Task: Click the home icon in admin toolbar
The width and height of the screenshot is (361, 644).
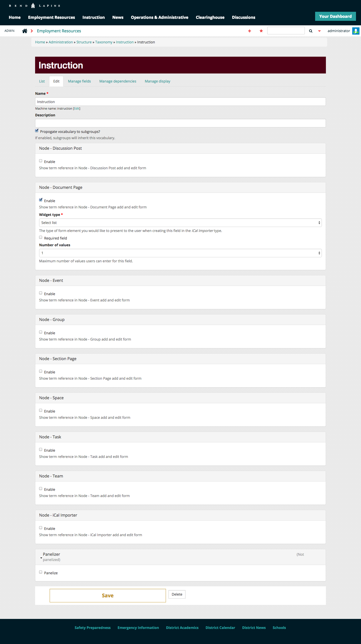Action: pos(25,31)
